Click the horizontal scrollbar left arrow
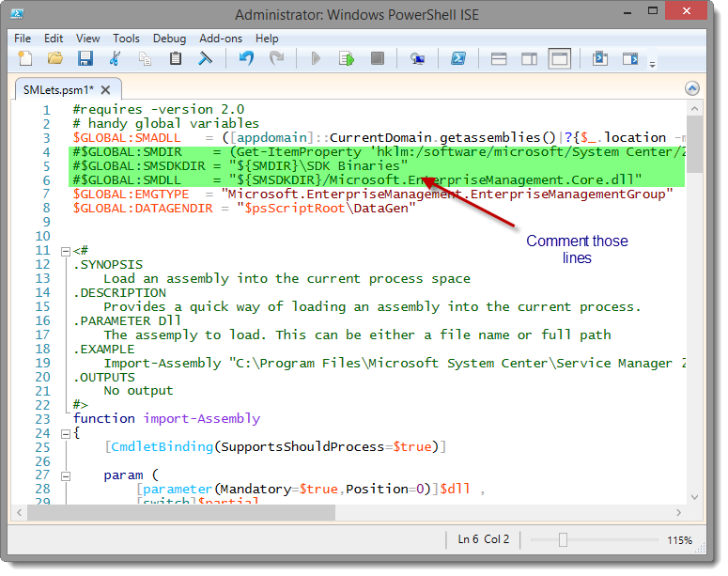This screenshot has width=728, height=576. [20, 513]
